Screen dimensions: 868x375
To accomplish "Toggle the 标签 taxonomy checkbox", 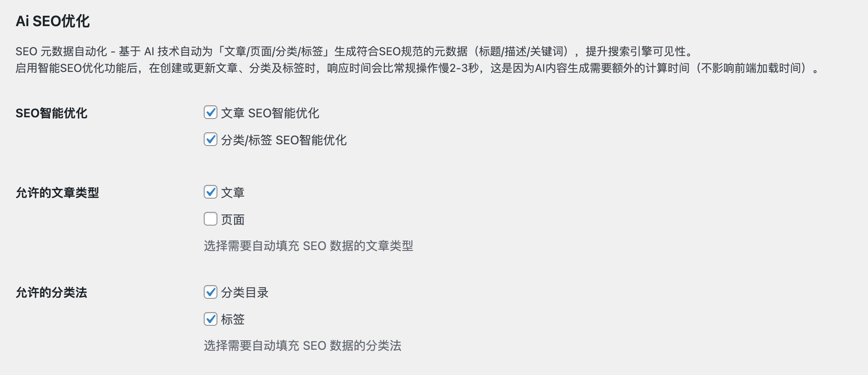I will coord(210,319).
